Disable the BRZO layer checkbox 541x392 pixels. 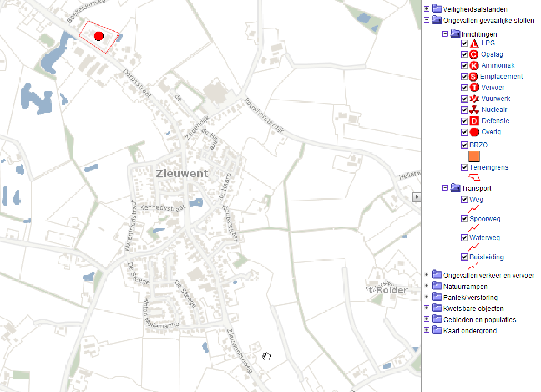tap(464, 145)
